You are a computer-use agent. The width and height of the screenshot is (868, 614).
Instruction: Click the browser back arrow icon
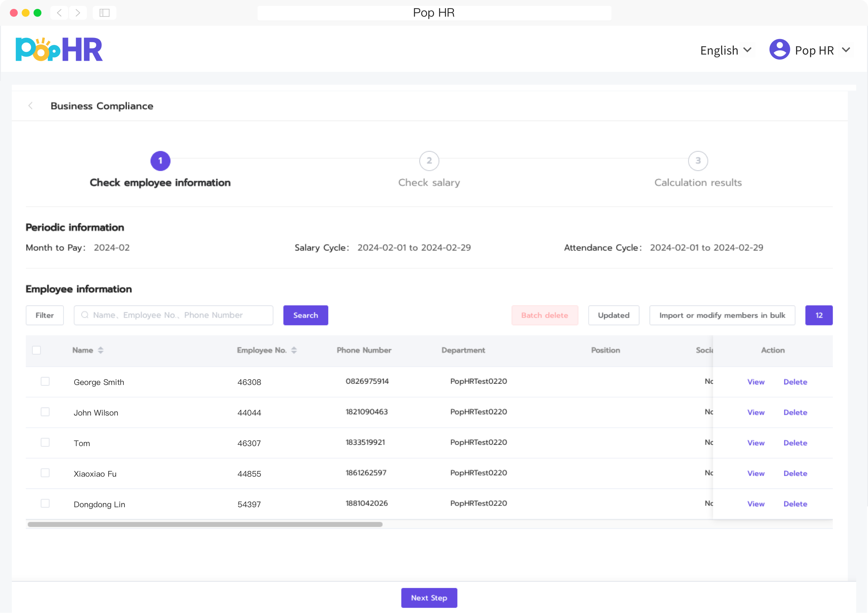tap(59, 13)
